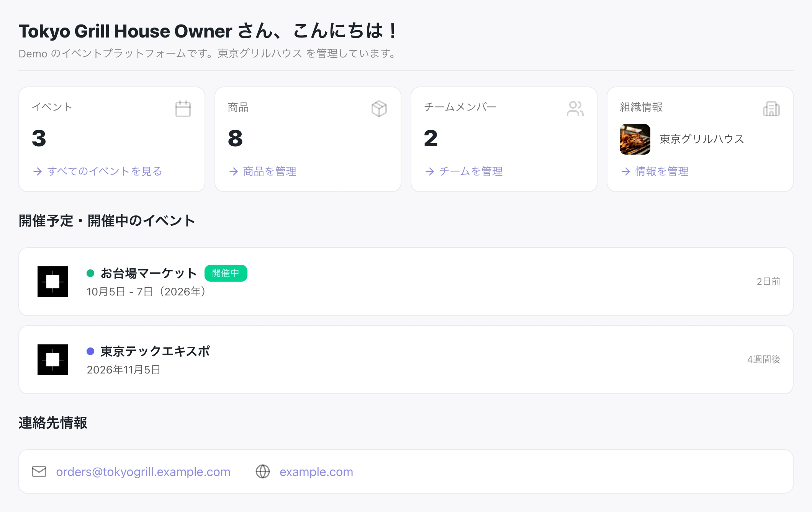
Task: Click the 4週間後 relative time label
Action: 764,360
